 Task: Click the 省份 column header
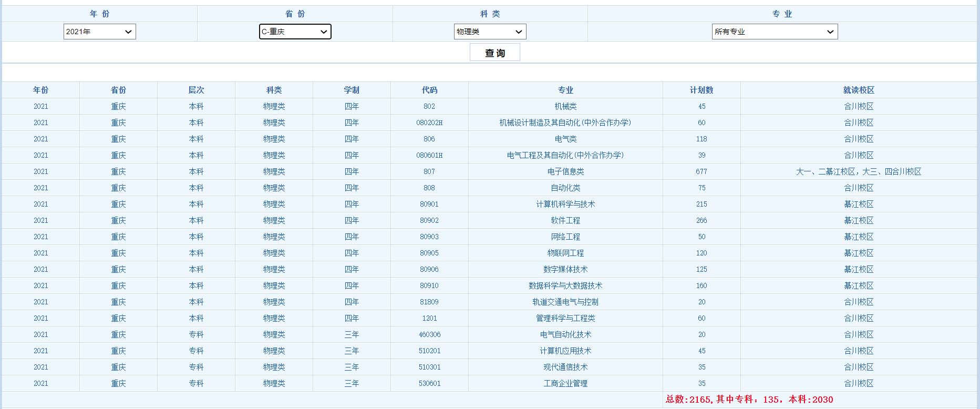click(x=119, y=90)
